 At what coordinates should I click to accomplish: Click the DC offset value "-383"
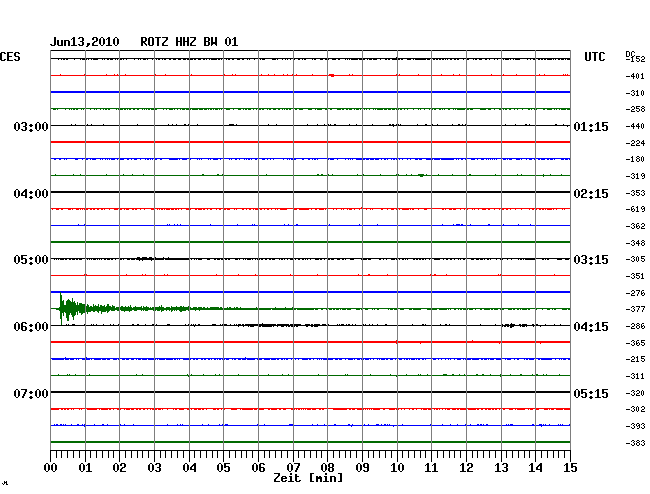pyautogui.click(x=635, y=443)
